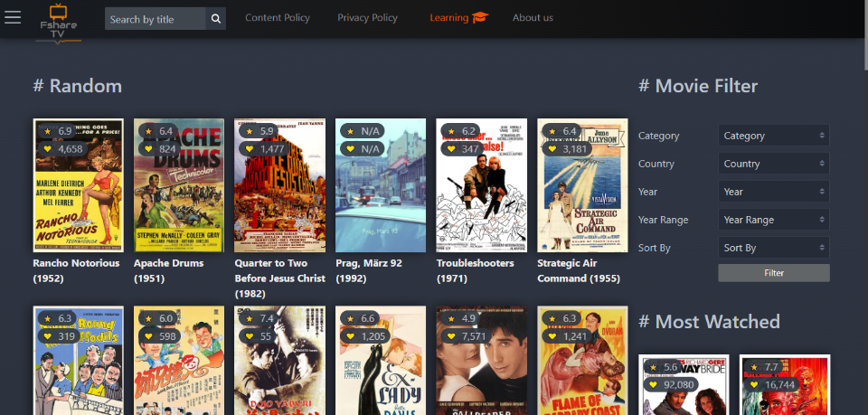Click the heart 3,181 badge on Strategic Air Command
The width and height of the screenshot is (868, 415).
(567, 149)
